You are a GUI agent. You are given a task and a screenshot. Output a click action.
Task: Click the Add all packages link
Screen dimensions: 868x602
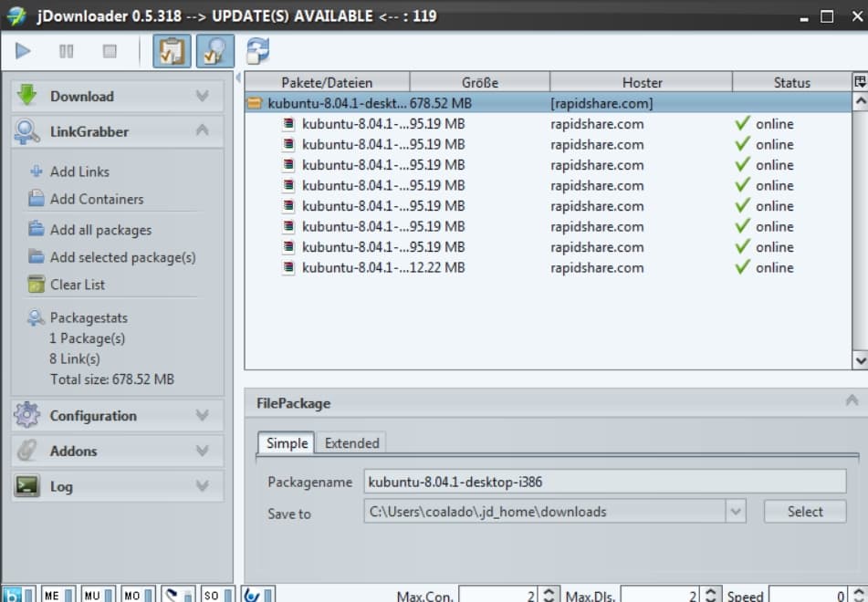click(100, 230)
